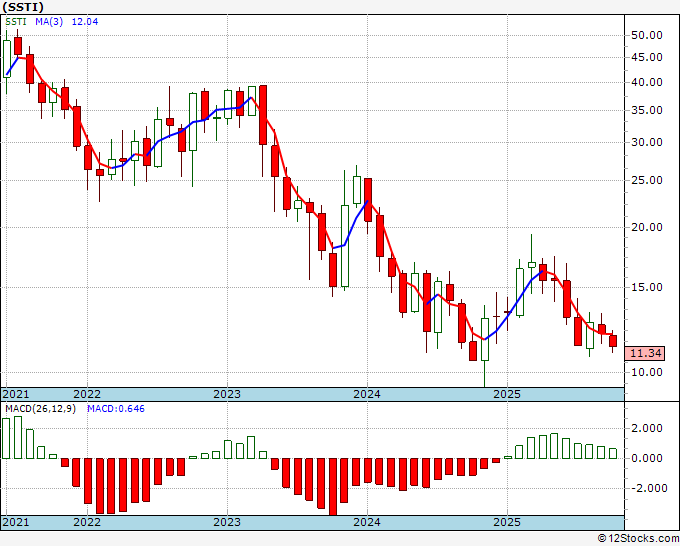Click the 50.00 price axis label
Image resolution: width=680 pixels, height=546 pixels.
(x=647, y=35)
